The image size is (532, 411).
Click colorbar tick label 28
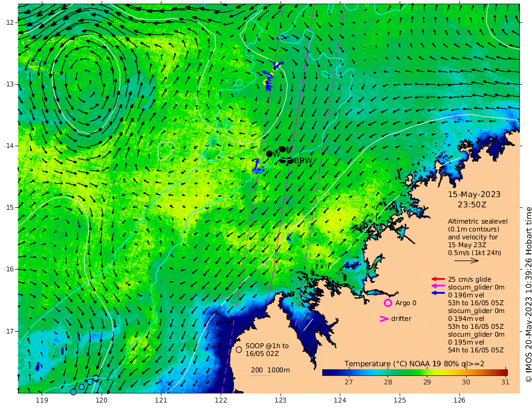pyautogui.click(x=388, y=382)
